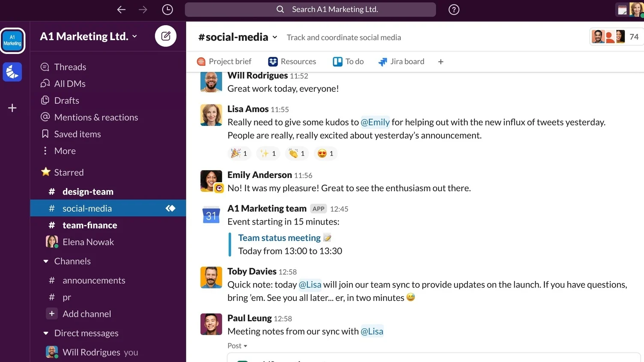
Task: Toggle the heart-eyes emoji reaction
Action: click(x=325, y=153)
